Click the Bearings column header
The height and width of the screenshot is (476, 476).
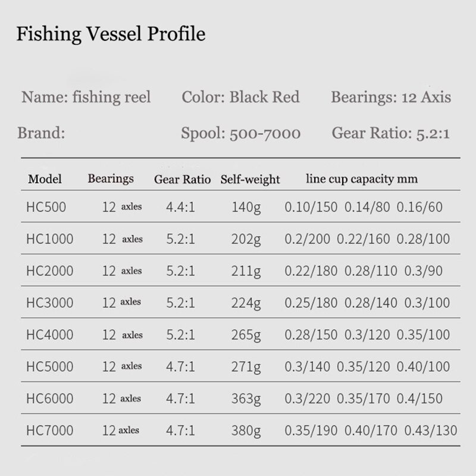click(111, 178)
